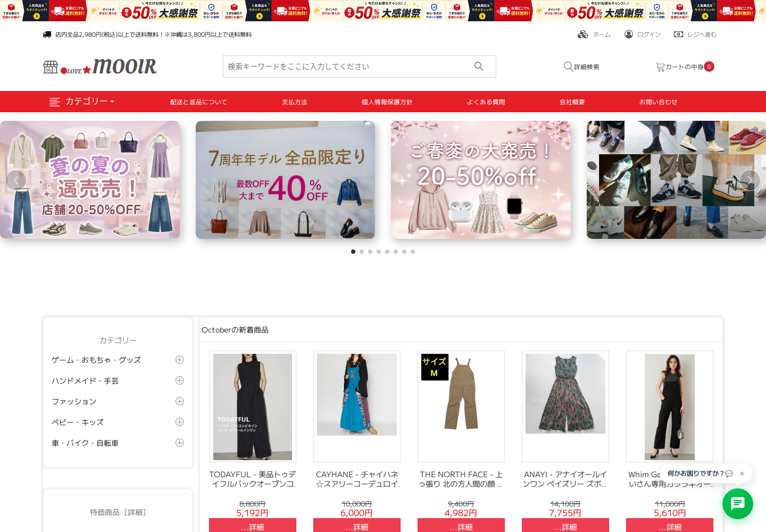The height and width of the screenshot is (532, 766).
Task: Open 配送と返品について menu item
Action: [x=198, y=102]
